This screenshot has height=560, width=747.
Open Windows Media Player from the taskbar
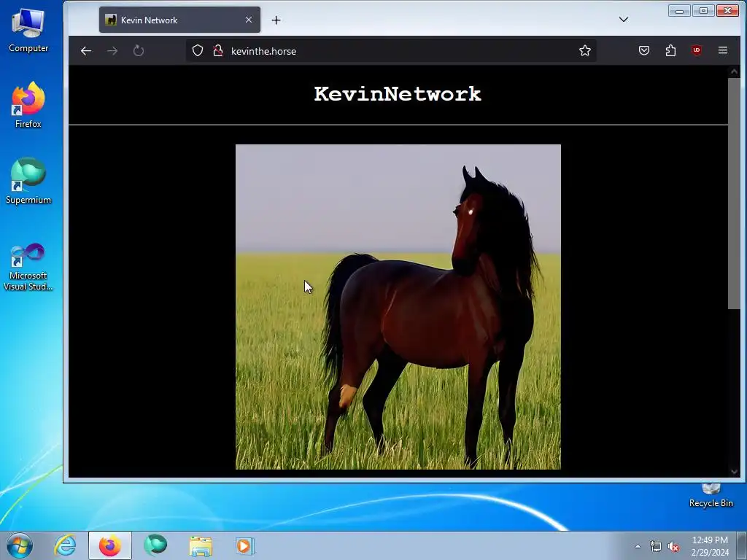coord(245,545)
